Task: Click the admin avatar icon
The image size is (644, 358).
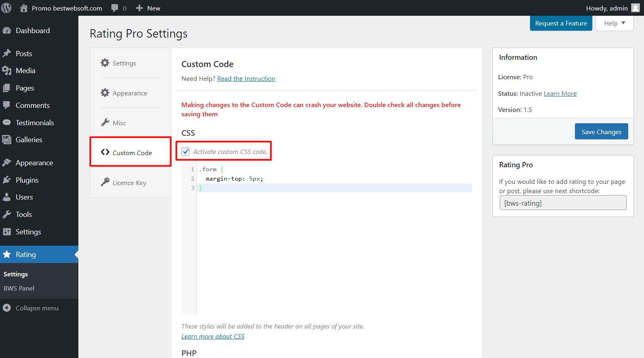Action: [636, 8]
